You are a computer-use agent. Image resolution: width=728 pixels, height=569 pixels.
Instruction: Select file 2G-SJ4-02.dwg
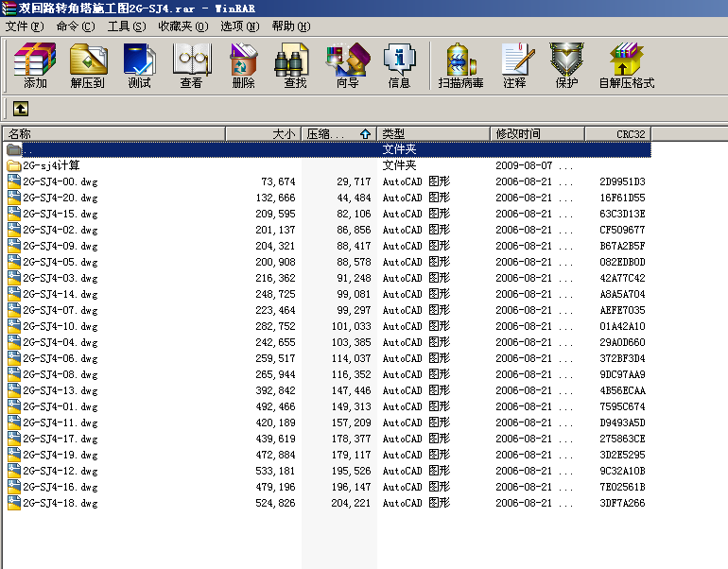328,230
